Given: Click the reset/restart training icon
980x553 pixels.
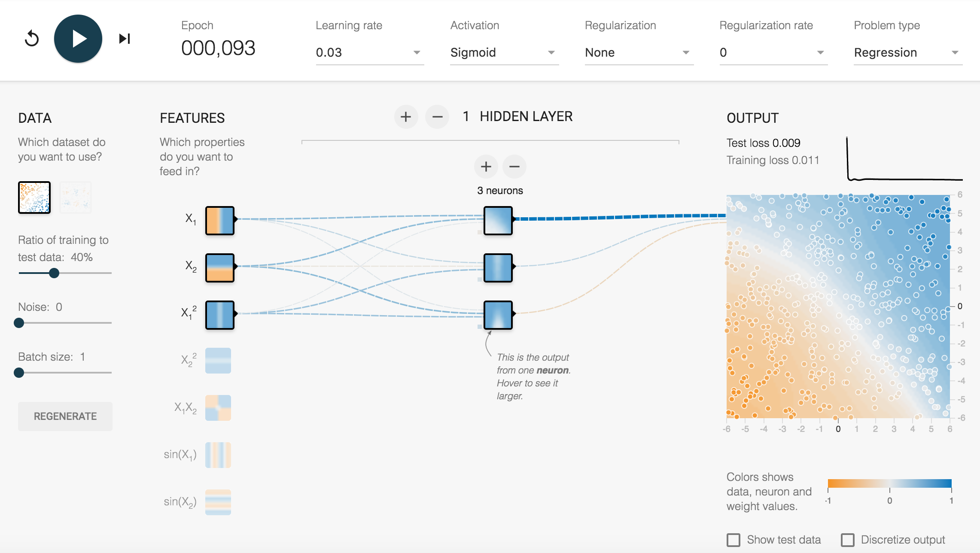Looking at the screenshot, I should coord(32,38).
